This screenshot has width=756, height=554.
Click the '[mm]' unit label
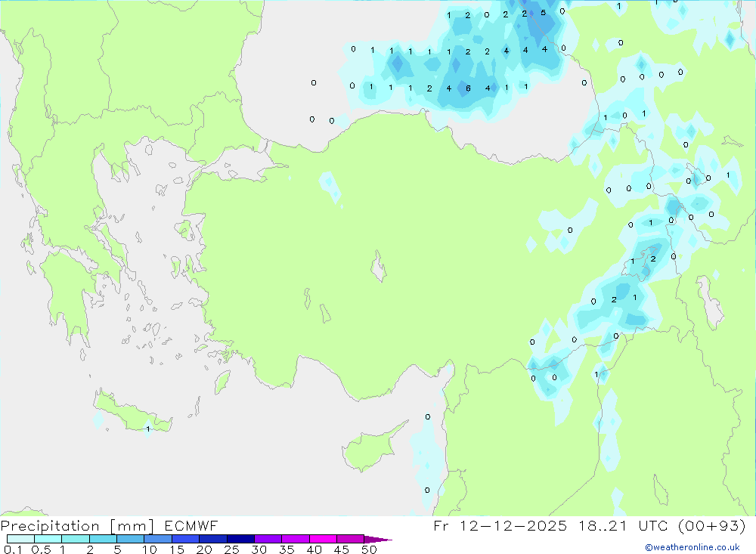[x=132, y=526]
